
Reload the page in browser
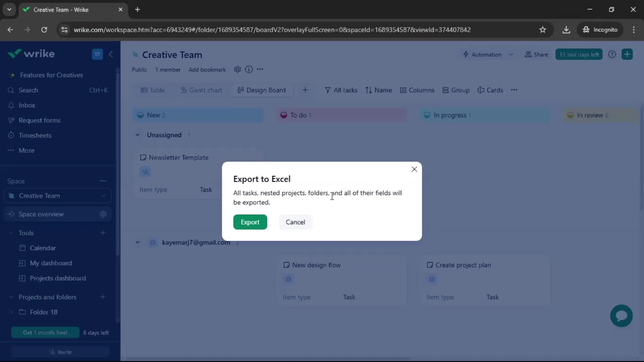(x=44, y=29)
